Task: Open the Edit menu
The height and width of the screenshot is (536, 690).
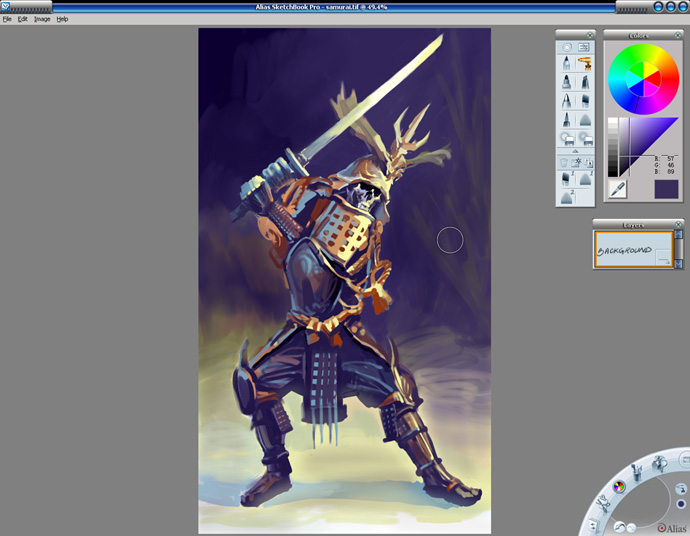Action: [x=22, y=19]
